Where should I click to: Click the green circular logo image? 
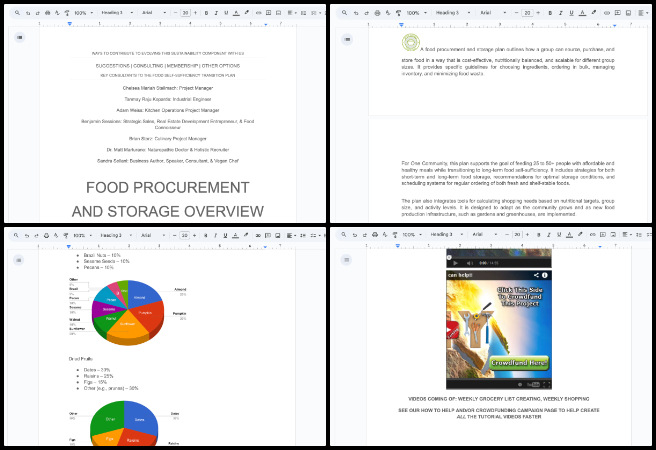[411, 42]
